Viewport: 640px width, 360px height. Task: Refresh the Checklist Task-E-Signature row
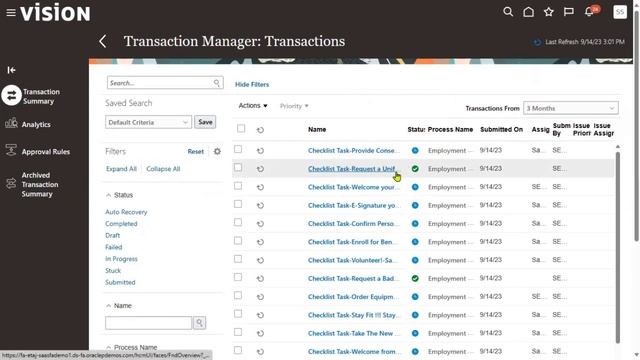(260, 206)
